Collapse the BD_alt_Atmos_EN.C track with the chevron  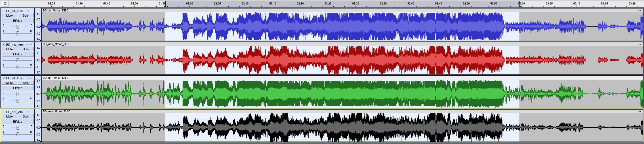point(28,78)
